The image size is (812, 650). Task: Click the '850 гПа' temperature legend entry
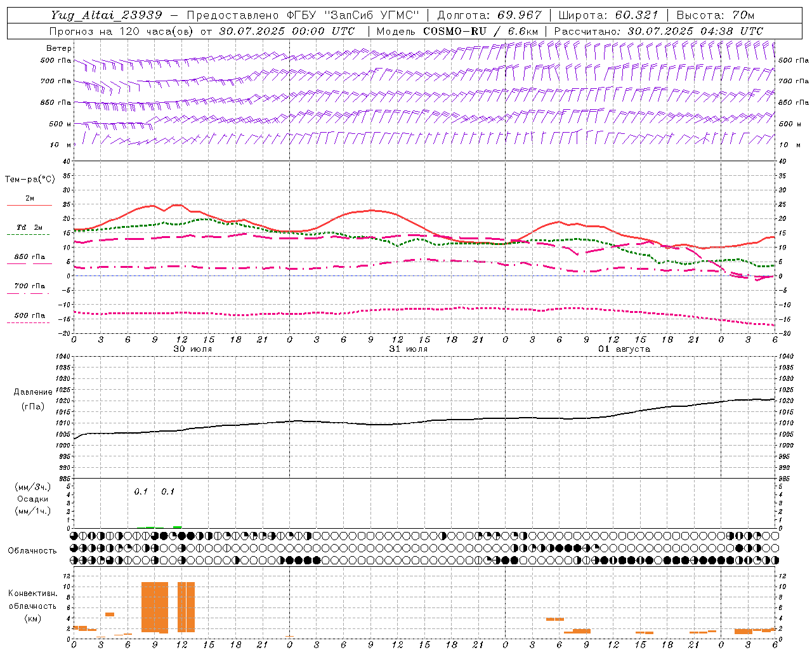pyautogui.click(x=29, y=257)
